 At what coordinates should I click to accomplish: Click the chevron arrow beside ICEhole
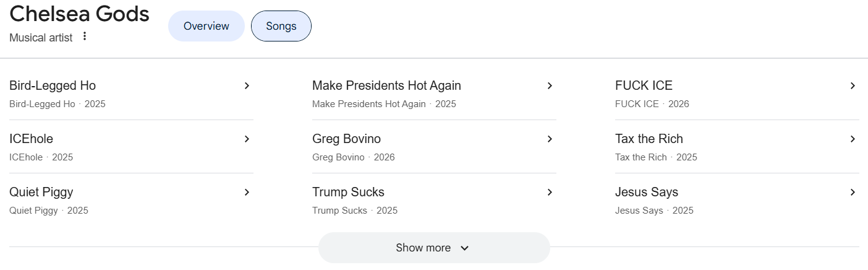tap(247, 139)
